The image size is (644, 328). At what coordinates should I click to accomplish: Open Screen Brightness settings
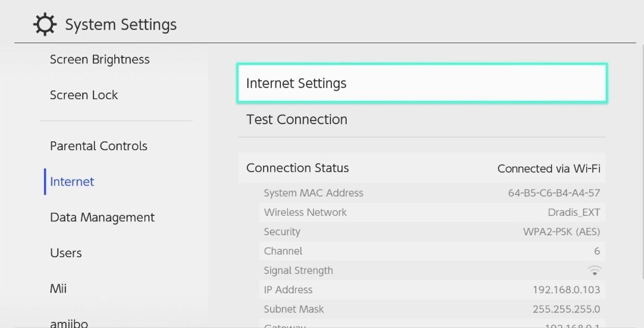click(x=100, y=59)
